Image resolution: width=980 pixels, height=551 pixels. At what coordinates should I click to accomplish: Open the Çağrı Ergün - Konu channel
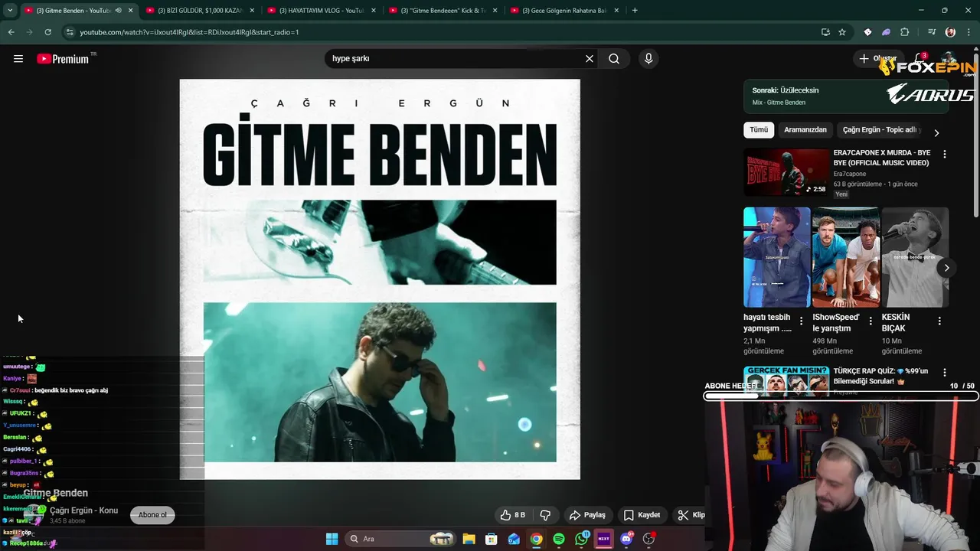coord(83,510)
